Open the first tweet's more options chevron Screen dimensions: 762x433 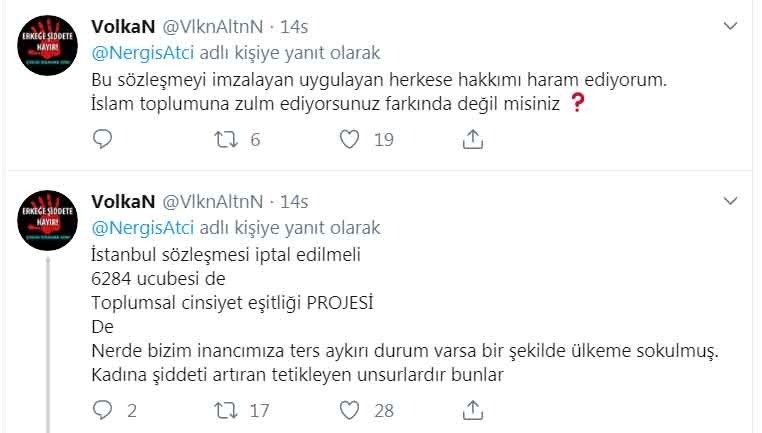click(730, 24)
